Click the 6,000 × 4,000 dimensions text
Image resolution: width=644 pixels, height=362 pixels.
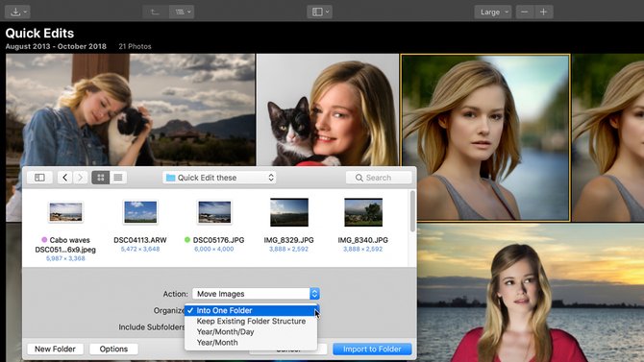[x=214, y=249]
